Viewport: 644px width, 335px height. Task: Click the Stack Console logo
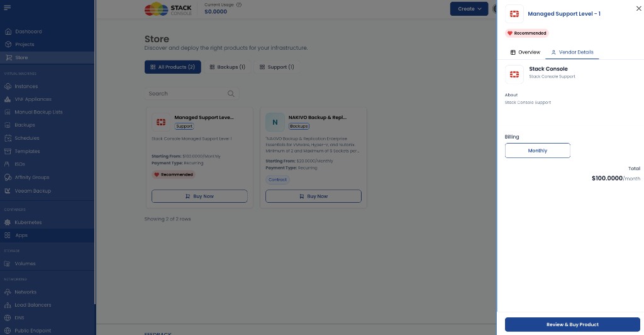coord(168,9)
